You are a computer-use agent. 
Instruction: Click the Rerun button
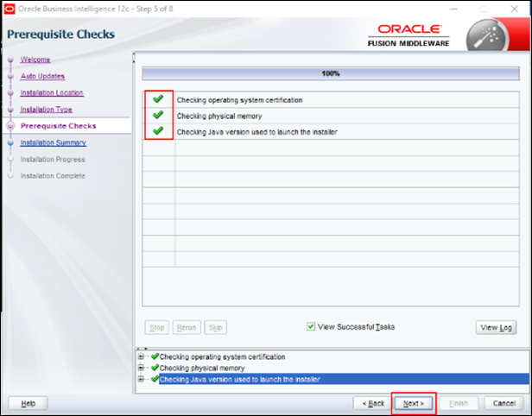(187, 327)
